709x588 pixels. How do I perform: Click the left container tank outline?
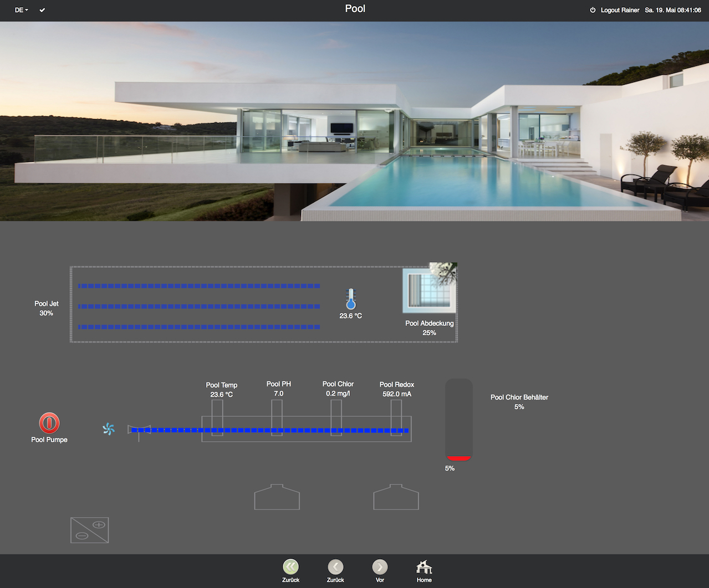click(277, 498)
